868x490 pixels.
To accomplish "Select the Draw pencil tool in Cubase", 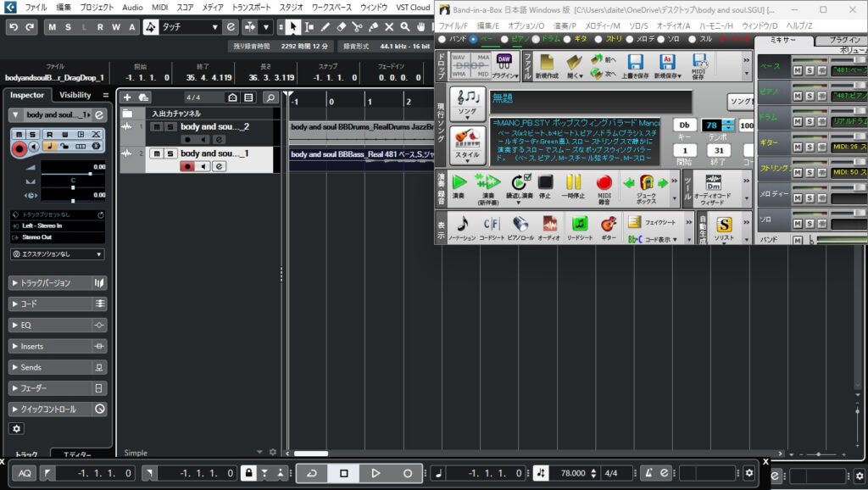I will click(325, 26).
